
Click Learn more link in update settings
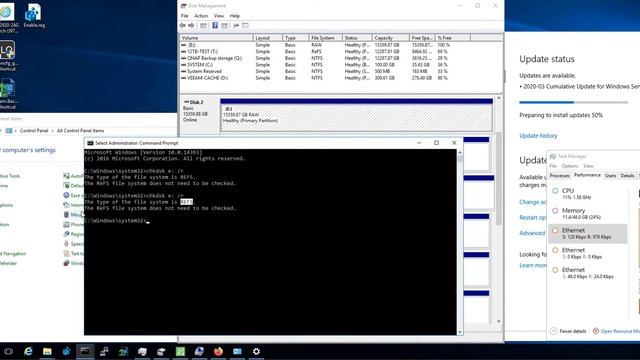tap(533, 265)
